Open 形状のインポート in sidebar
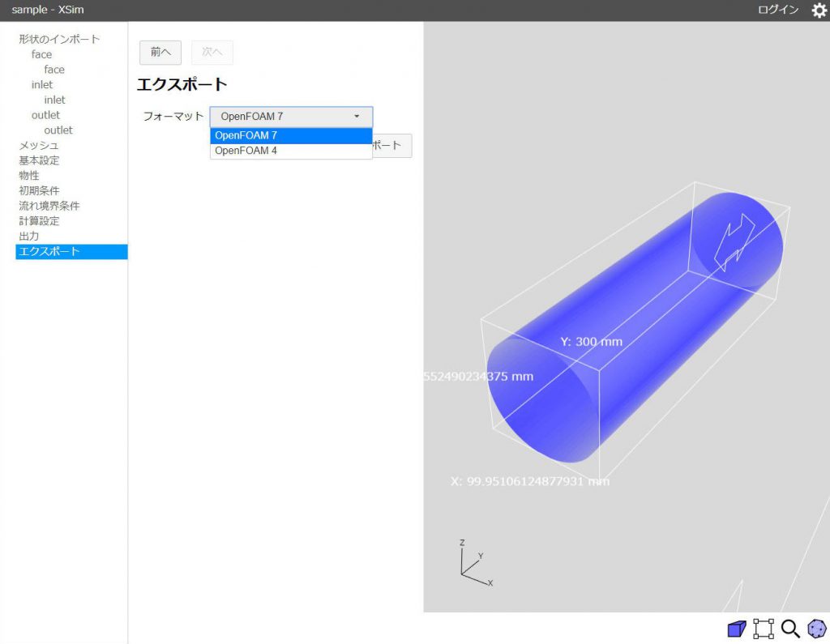The height and width of the screenshot is (644, 830). coord(59,39)
